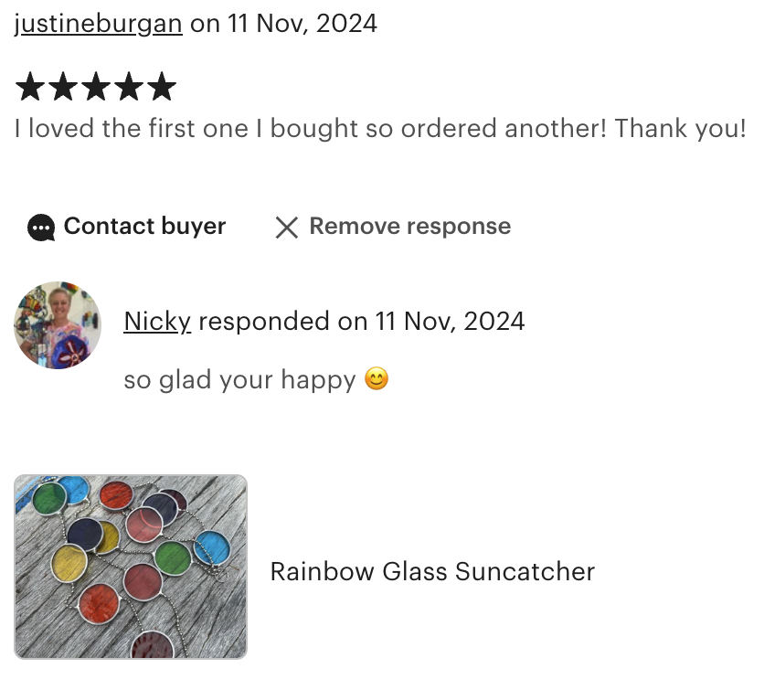Click the first rating star
This screenshot has height=700, width=764.
tap(30, 88)
